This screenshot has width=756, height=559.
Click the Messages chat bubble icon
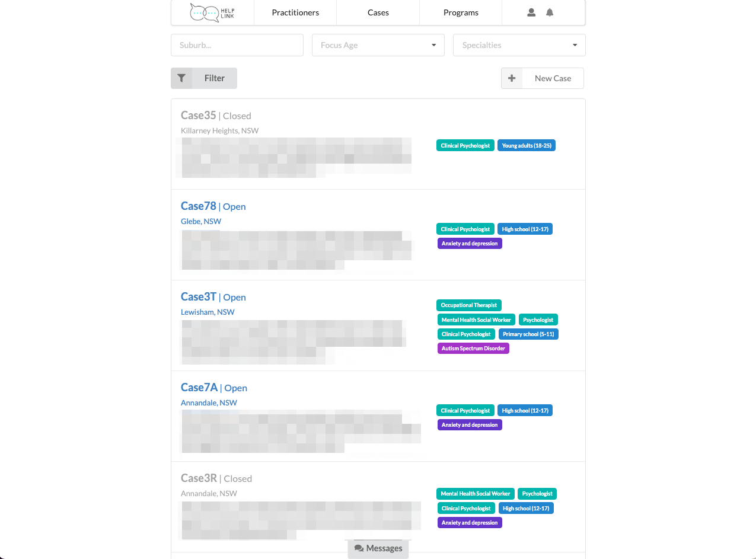(359, 548)
